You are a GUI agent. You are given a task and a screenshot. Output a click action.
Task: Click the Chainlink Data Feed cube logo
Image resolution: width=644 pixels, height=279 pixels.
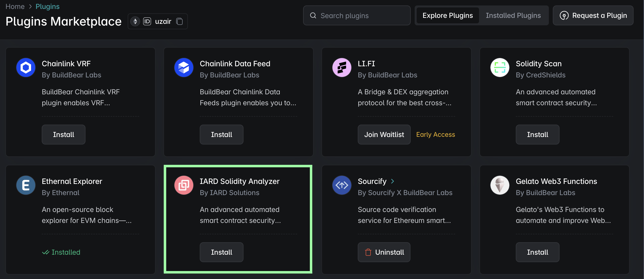click(x=184, y=68)
